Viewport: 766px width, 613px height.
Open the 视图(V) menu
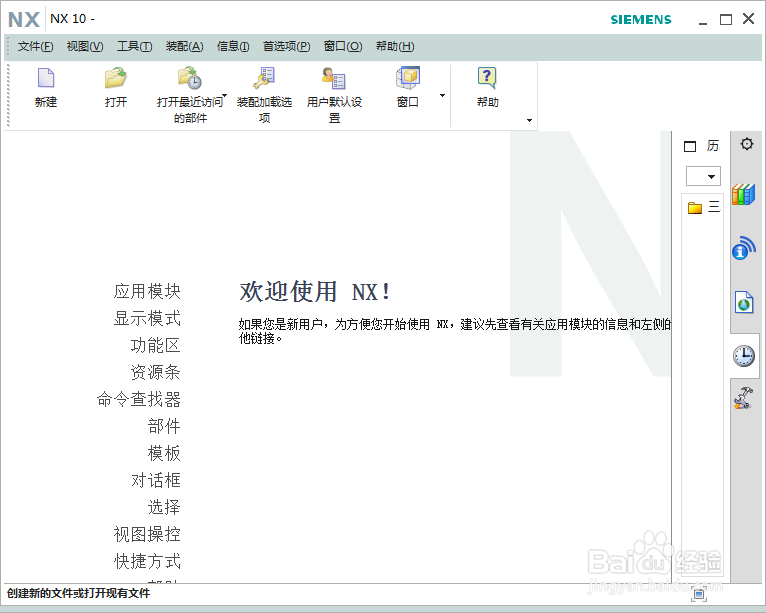(85, 46)
